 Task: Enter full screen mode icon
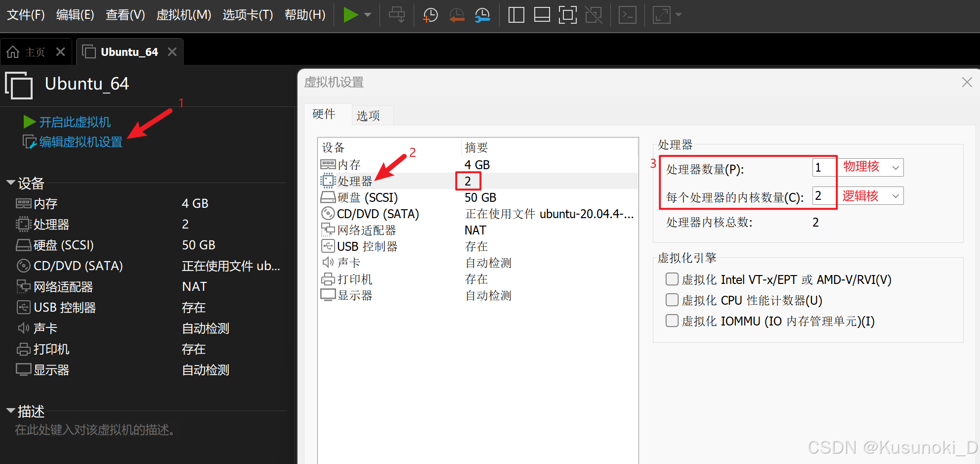click(x=567, y=15)
